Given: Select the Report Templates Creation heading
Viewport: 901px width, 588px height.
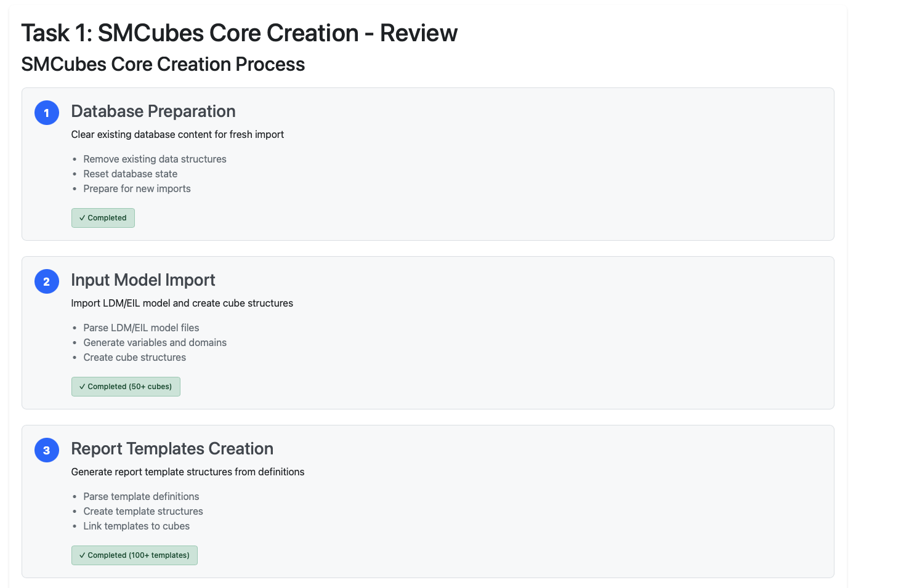Looking at the screenshot, I should tap(172, 449).
